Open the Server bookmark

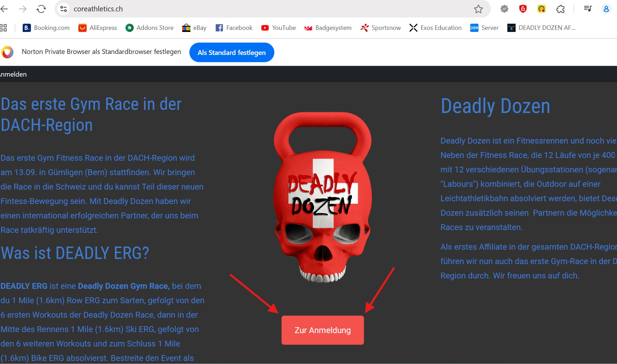484,28
